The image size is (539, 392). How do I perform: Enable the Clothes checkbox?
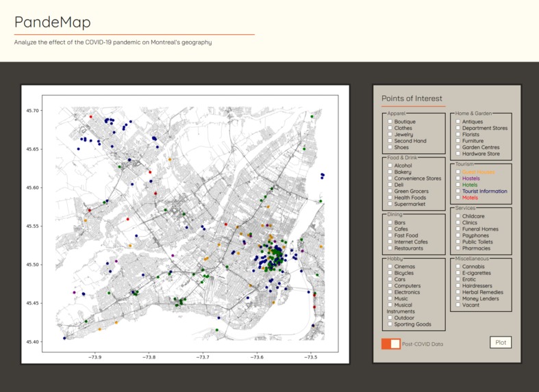tap(390, 128)
